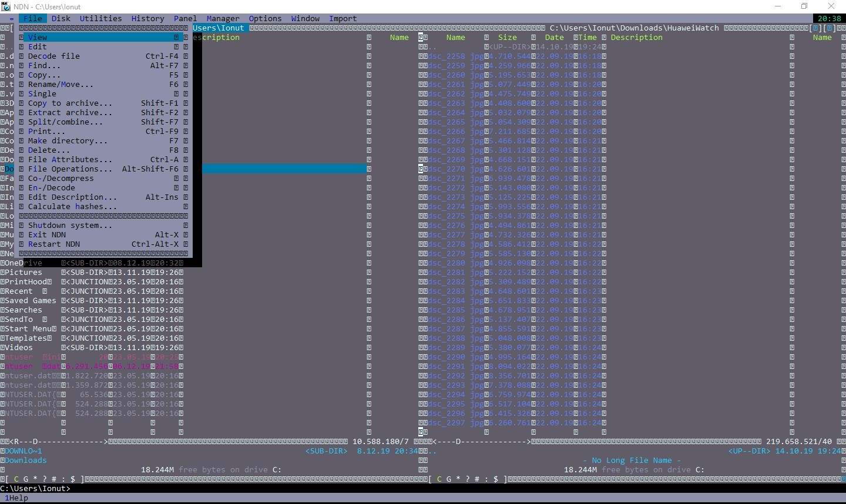This screenshot has width=846, height=504.
Task: Select file dsc_2258 jpg
Action: 456,56
